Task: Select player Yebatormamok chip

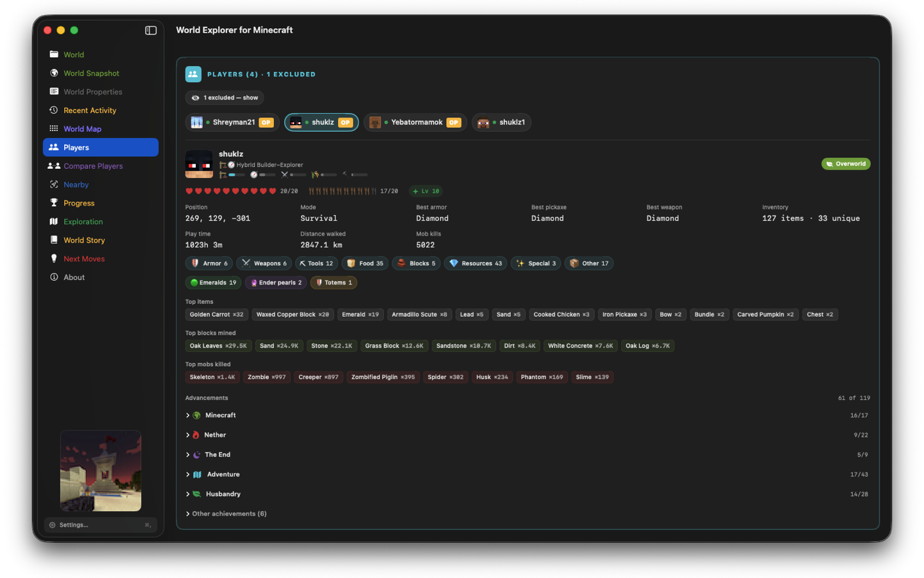Action: coord(415,122)
